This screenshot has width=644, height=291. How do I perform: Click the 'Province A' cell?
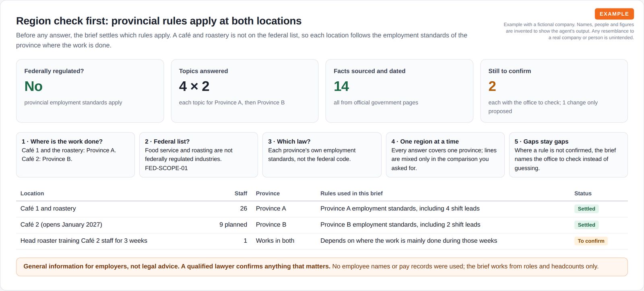tap(271, 208)
